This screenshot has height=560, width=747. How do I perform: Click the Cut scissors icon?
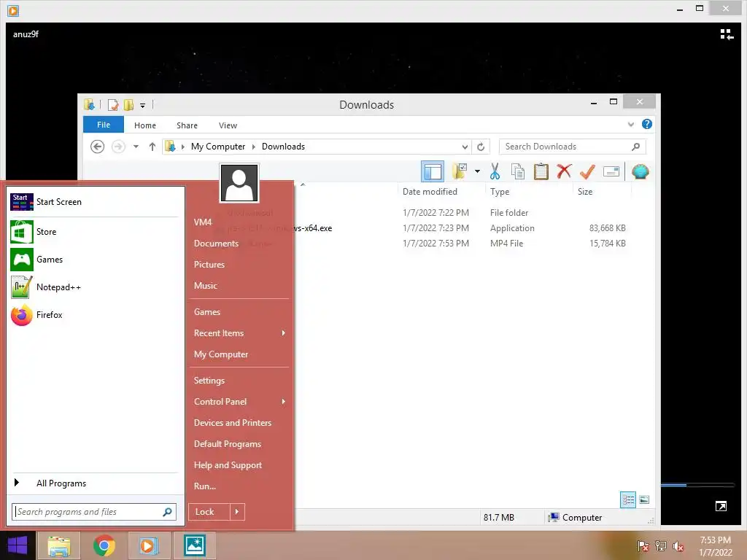point(495,171)
